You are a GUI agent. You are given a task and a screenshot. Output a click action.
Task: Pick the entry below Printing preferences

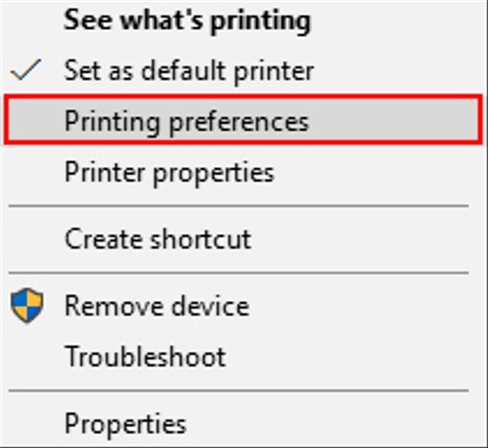169,173
